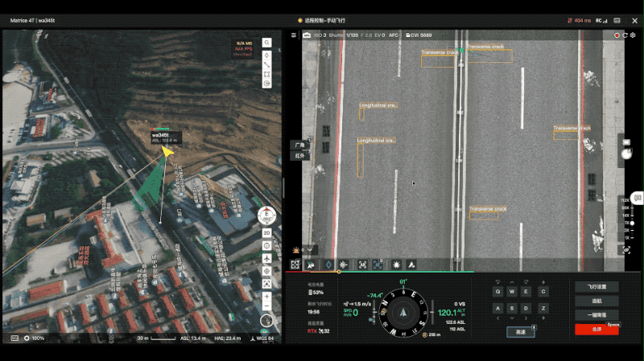Open map info circle button
The height and width of the screenshot is (361, 644).
click(x=266, y=245)
